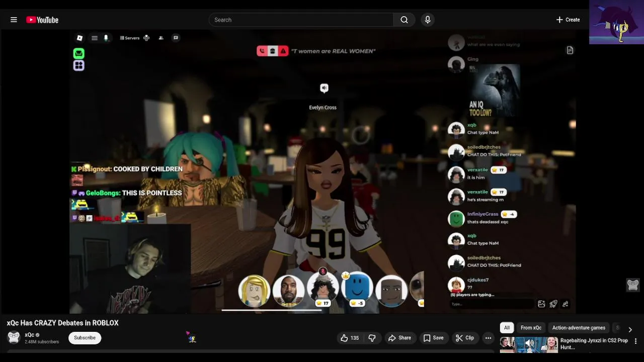Click the add-user icon in chat bar
Viewport: 644px width, 362px height.
(x=566, y=304)
